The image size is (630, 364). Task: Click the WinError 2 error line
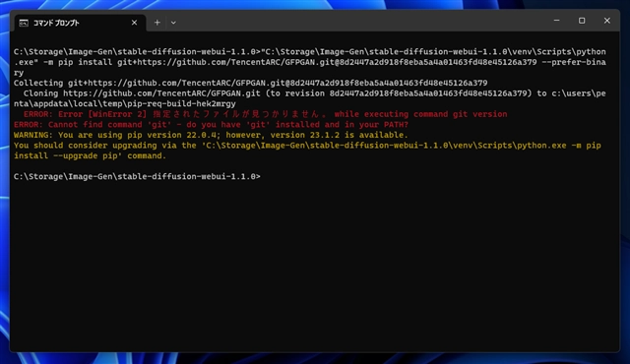tap(265, 114)
